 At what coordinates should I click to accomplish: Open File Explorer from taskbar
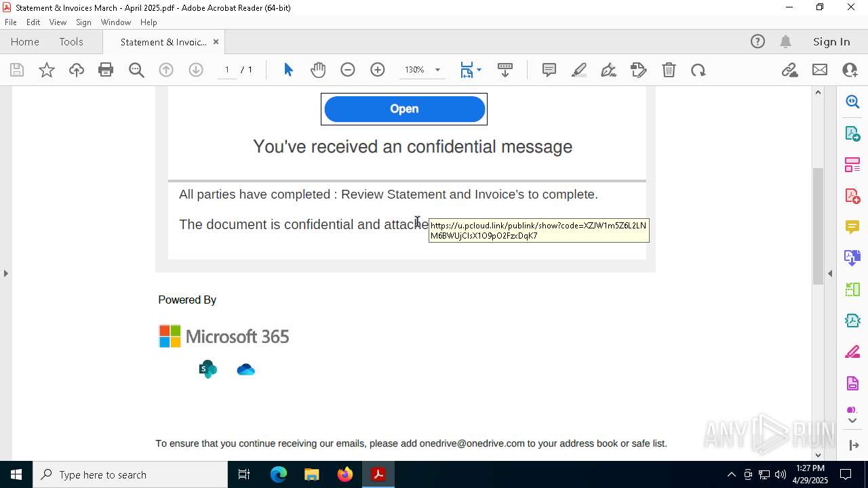coord(312,474)
